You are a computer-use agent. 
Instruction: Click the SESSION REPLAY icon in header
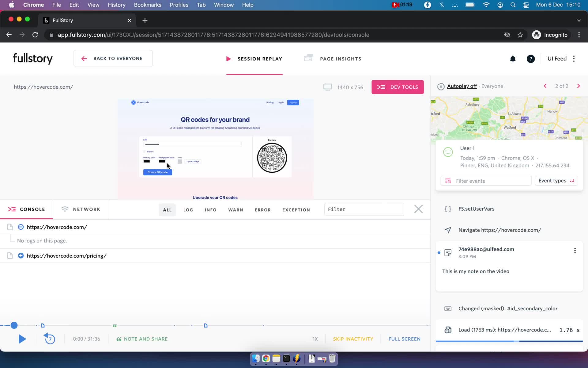[228, 59]
